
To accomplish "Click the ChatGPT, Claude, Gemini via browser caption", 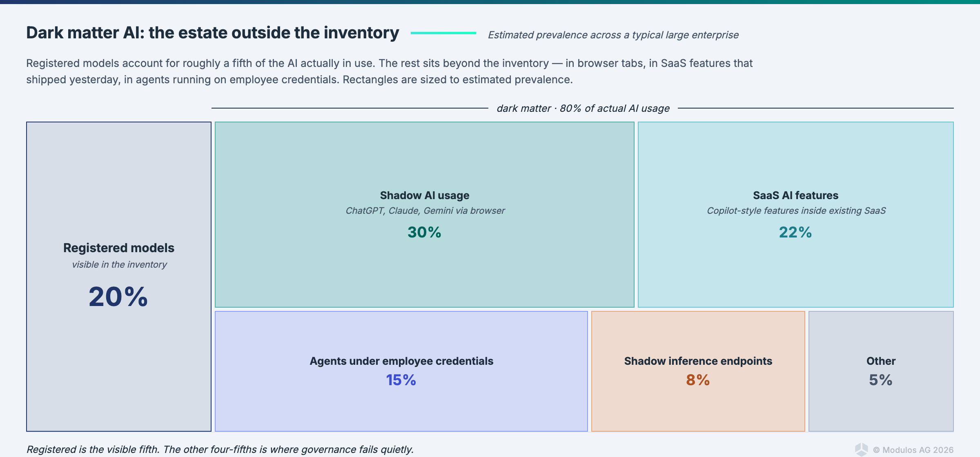I will 425,211.
